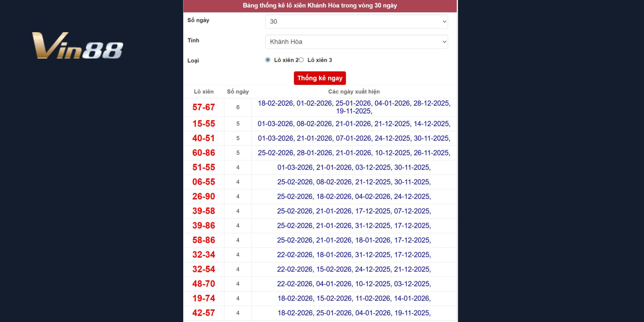Open the Tỉnh province dropdown
Viewport: 644px width, 322px height.
tap(356, 41)
